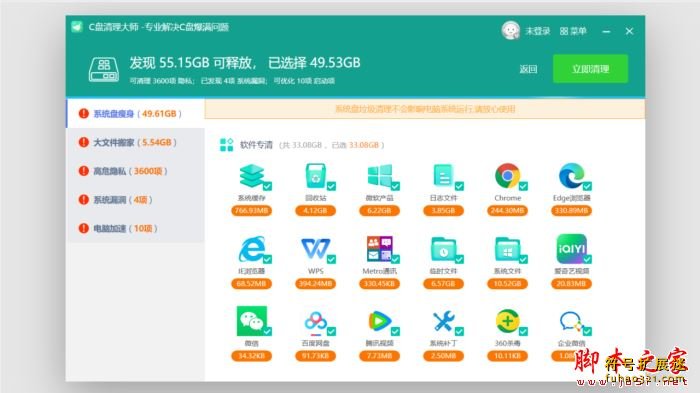This screenshot has height=393, width=700.
Task: Minimize the C盘清理大师 window
Action: [x=606, y=31]
